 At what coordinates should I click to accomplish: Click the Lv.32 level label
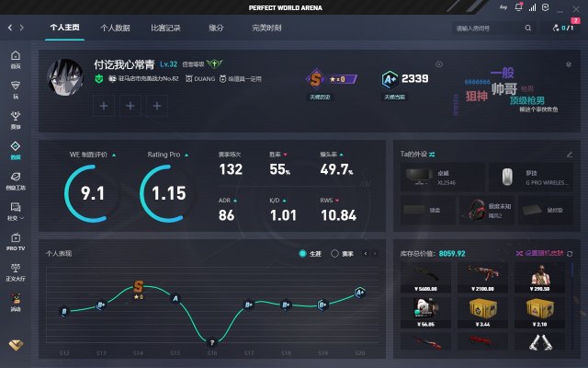coord(168,64)
